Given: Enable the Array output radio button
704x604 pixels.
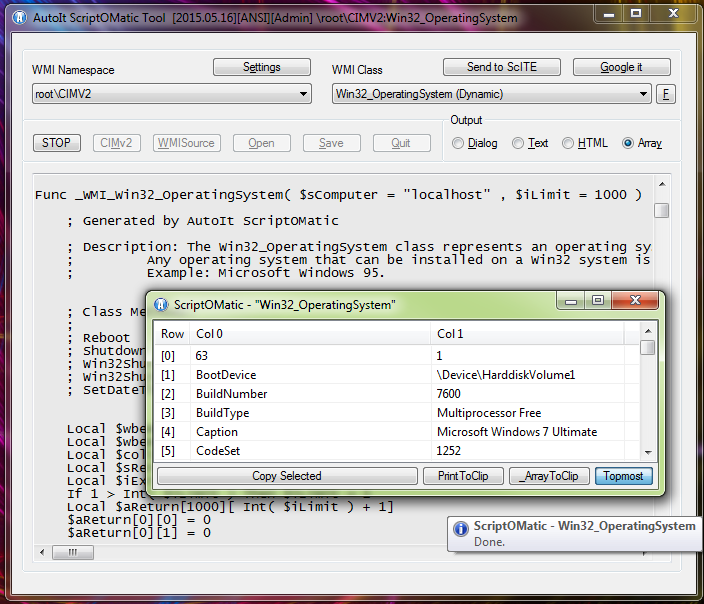Looking at the screenshot, I should click(x=628, y=143).
